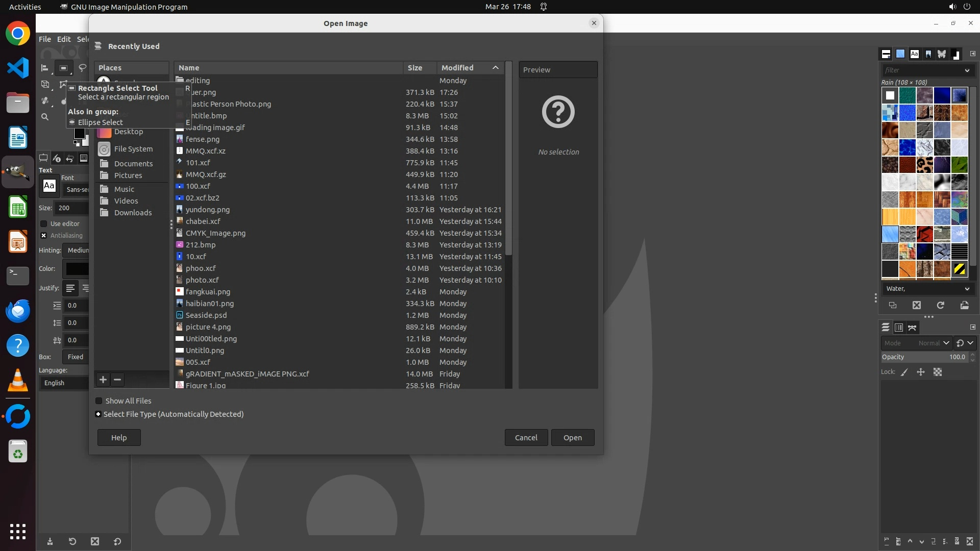Click the Open button
Screen dimensions: 980x551
pos(572,438)
